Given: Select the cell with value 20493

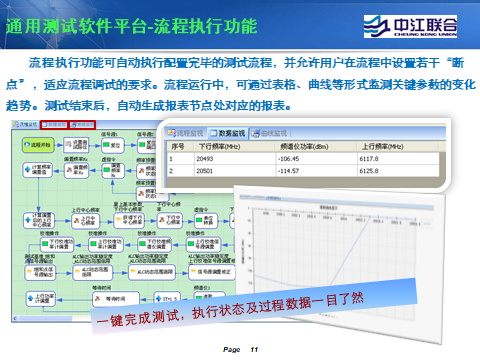Looking at the screenshot, I should pos(235,159).
